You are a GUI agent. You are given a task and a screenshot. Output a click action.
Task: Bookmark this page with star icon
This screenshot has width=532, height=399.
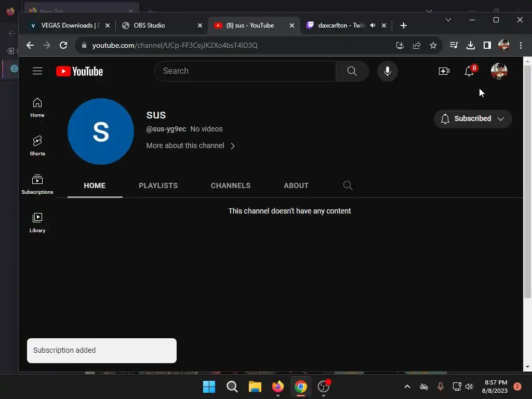(x=433, y=45)
